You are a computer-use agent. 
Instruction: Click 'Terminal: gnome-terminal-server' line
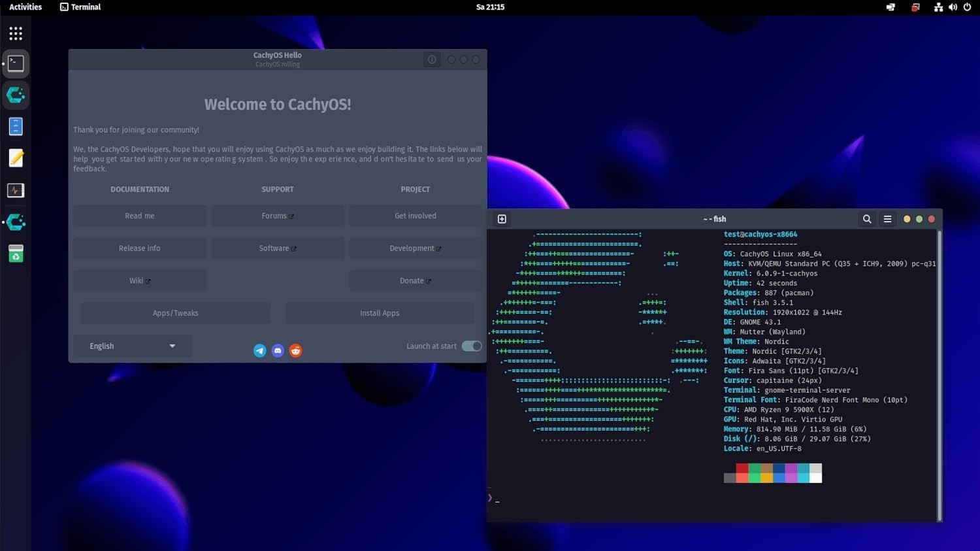[787, 390]
